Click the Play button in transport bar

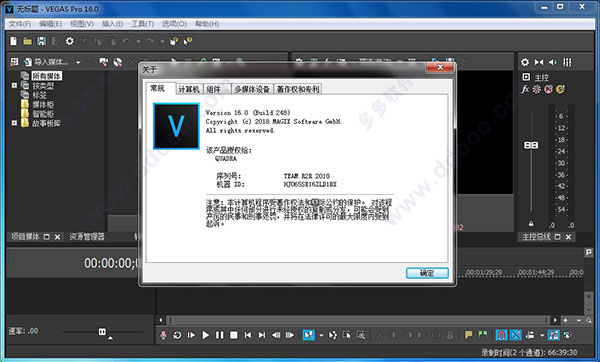[x=205, y=335]
